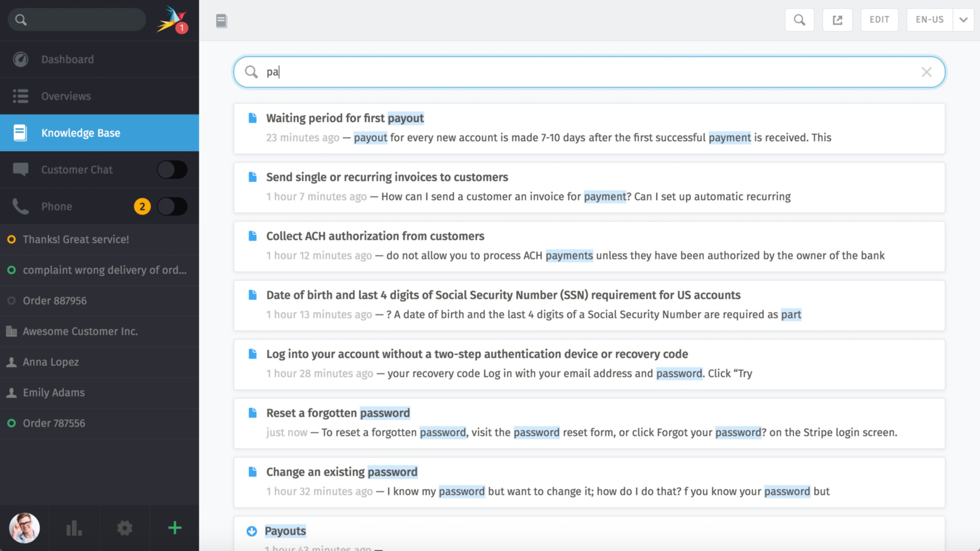Toggle the Customer Chat switch
This screenshot has height=551, width=980.
172,170
